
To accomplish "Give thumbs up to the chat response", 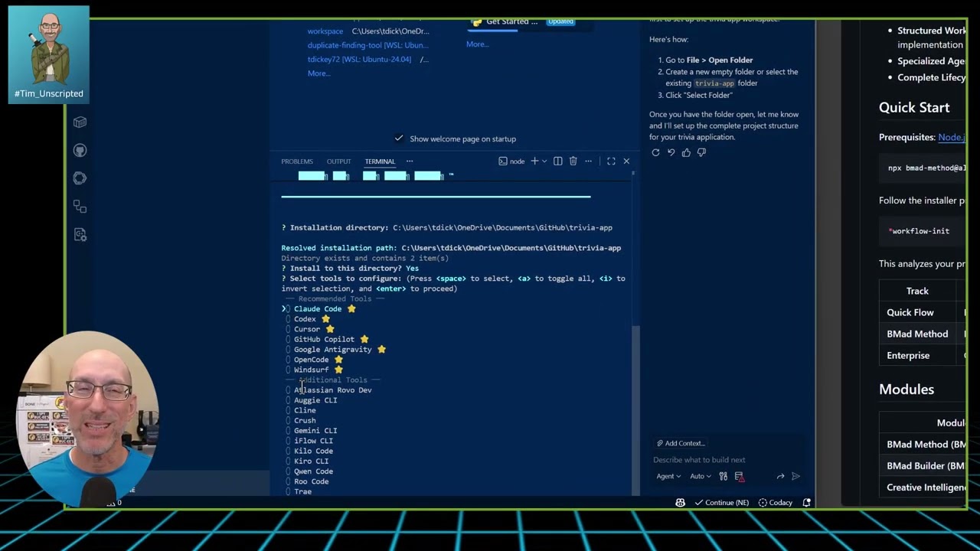I will point(686,152).
